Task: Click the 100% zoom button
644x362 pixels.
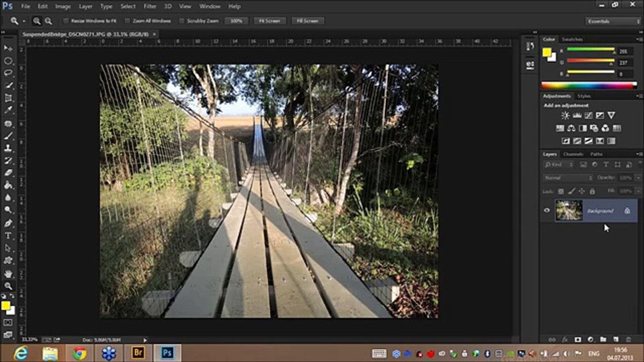Action: tap(236, 21)
